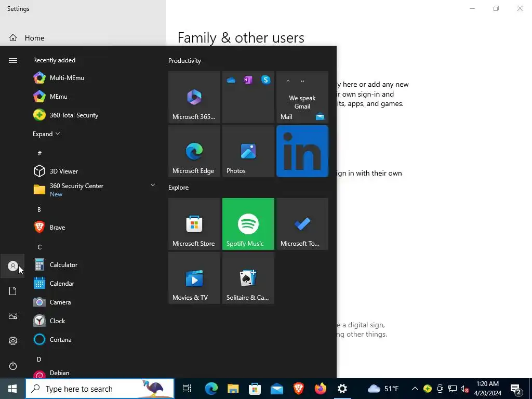This screenshot has height=399, width=532.
Task: Open 3D Viewer app
Action: [94, 171]
